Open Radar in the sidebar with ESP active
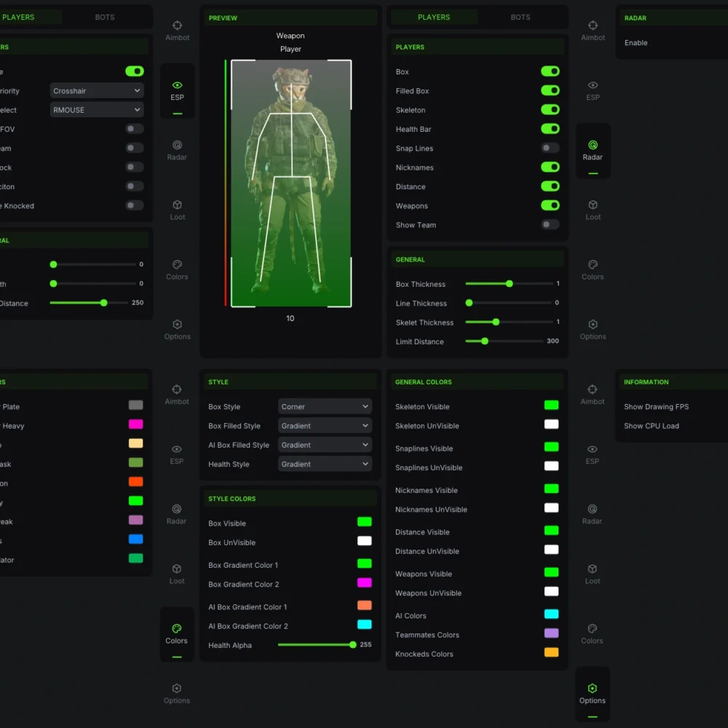 click(177, 151)
